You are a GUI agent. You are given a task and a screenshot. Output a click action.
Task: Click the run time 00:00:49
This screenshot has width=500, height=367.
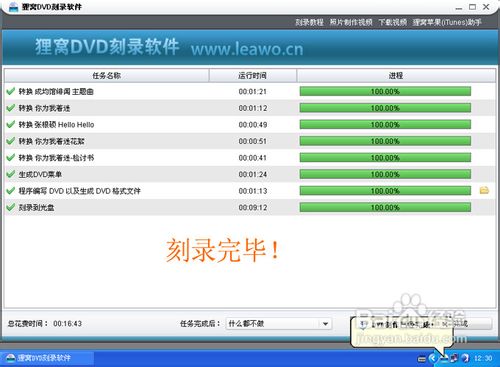tap(252, 125)
